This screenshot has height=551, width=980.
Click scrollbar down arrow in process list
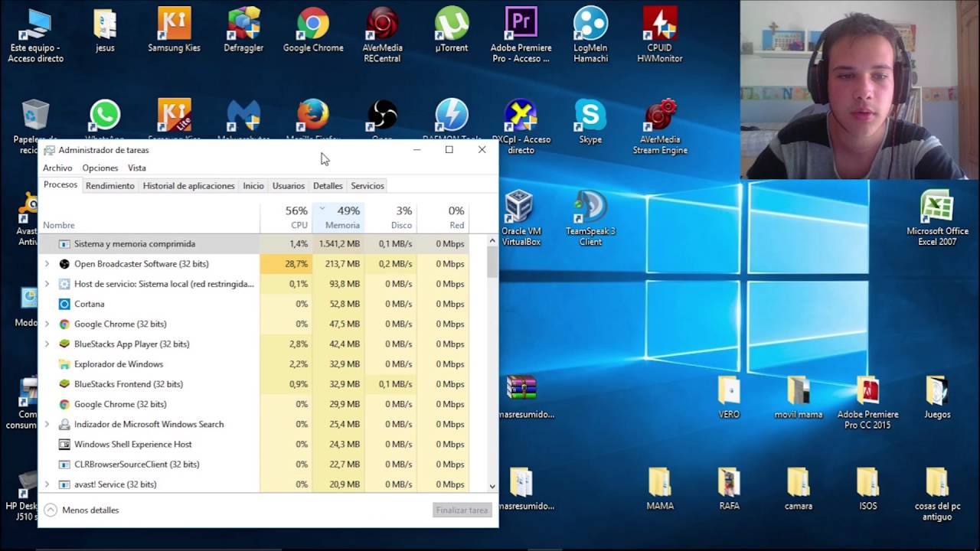pyautogui.click(x=492, y=486)
